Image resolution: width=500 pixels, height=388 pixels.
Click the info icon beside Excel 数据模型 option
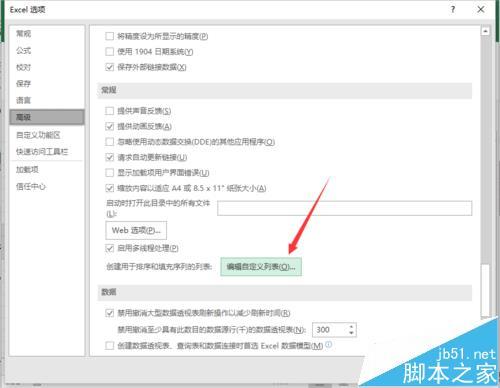[x=328, y=344]
